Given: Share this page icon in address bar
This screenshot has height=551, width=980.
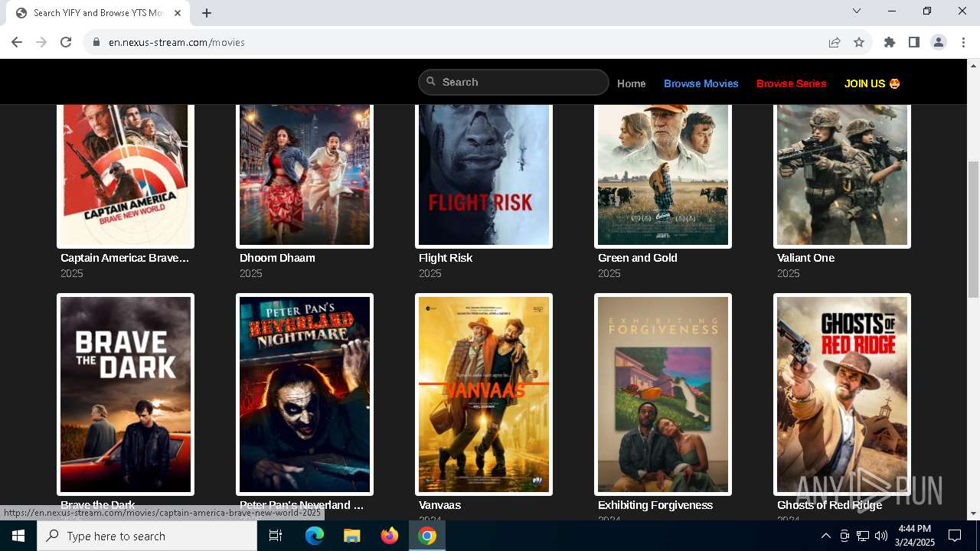Looking at the screenshot, I should [x=835, y=42].
